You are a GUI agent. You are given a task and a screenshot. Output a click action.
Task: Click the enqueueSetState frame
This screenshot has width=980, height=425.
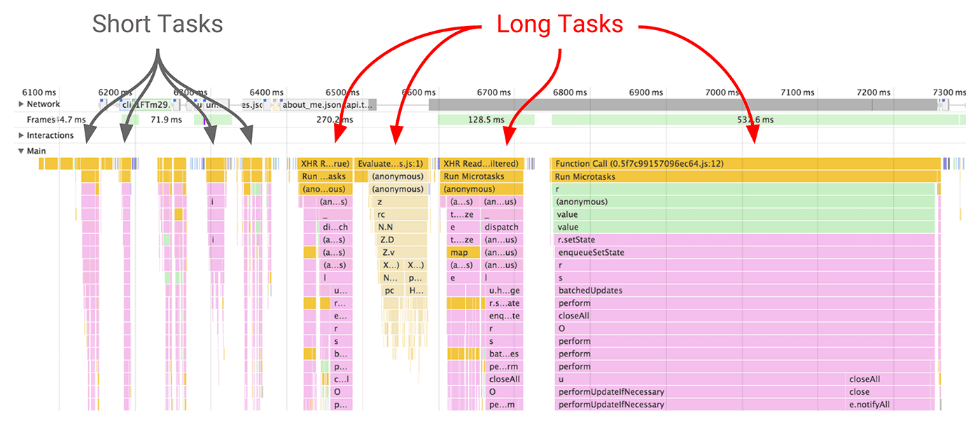coord(616,252)
